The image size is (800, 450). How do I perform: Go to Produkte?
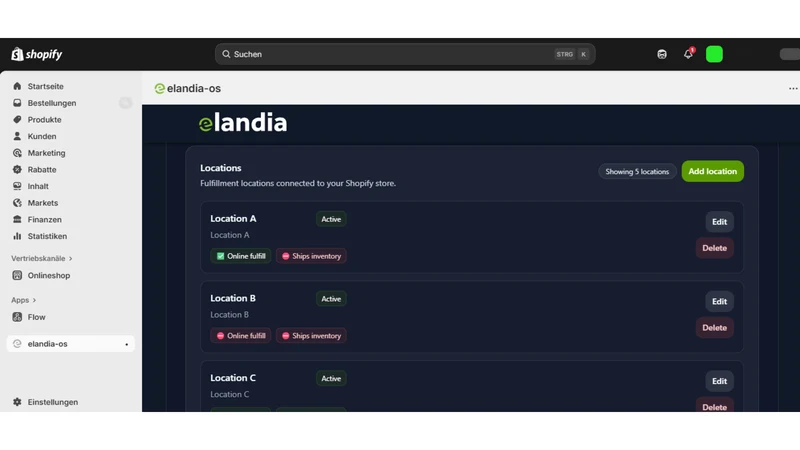pos(44,119)
